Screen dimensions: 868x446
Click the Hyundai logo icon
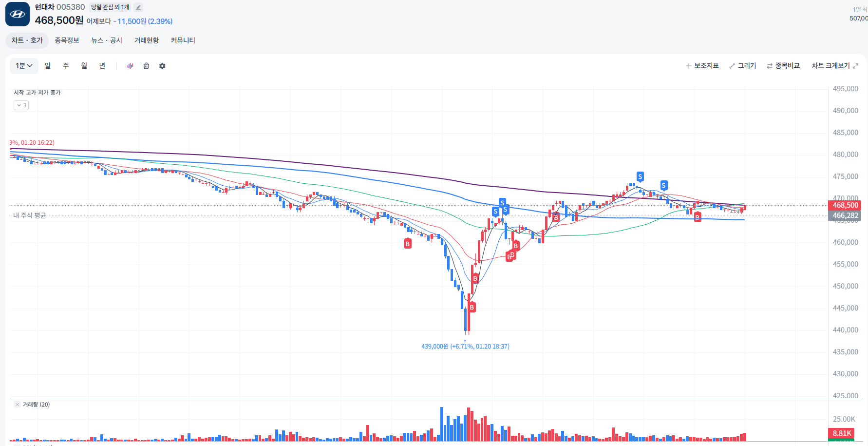(18, 14)
